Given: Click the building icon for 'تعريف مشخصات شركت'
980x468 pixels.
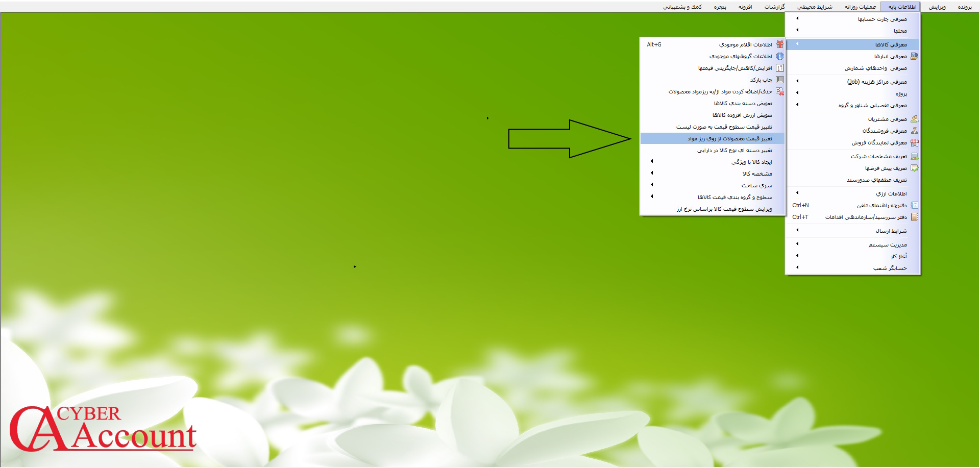Looking at the screenshot, I should 914,156.
